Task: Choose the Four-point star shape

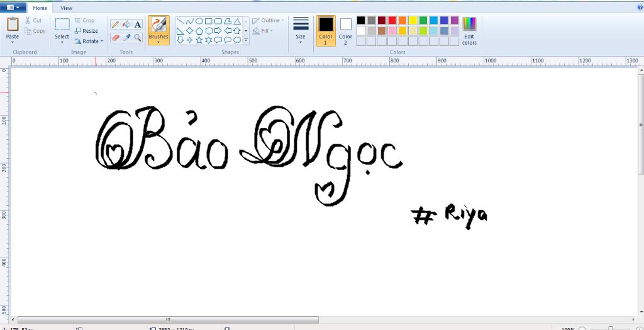Action: click(189, 40)
